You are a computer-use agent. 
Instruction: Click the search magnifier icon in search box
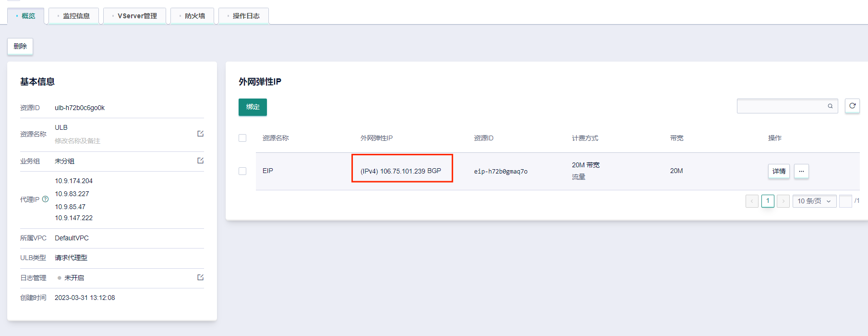(830, 106)
